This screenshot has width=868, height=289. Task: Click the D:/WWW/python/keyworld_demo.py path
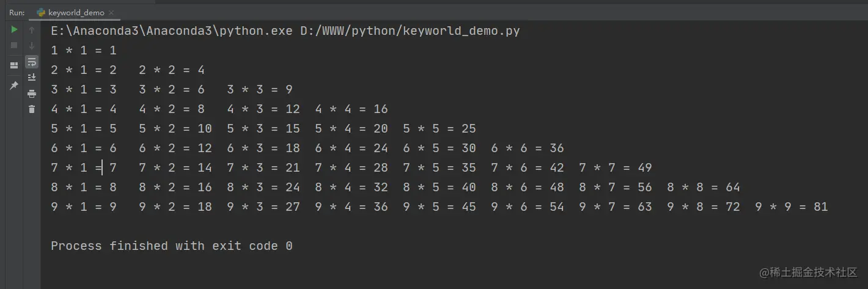pos(410,31)
